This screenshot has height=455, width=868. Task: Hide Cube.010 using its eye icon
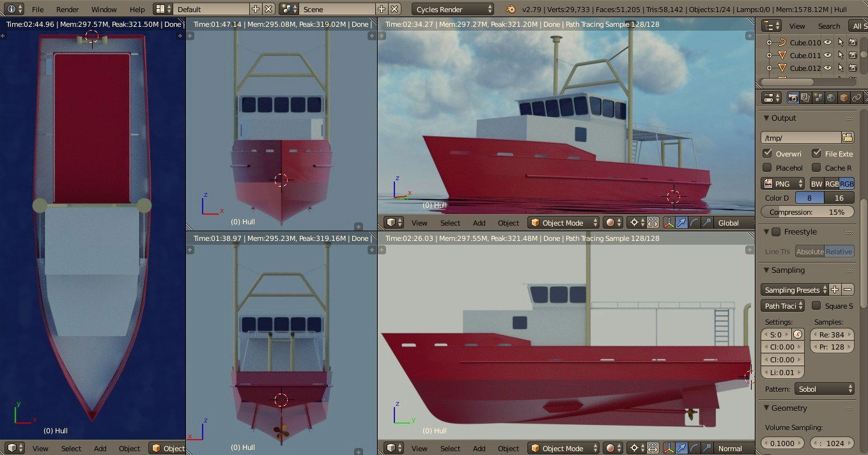pos(828,43)
